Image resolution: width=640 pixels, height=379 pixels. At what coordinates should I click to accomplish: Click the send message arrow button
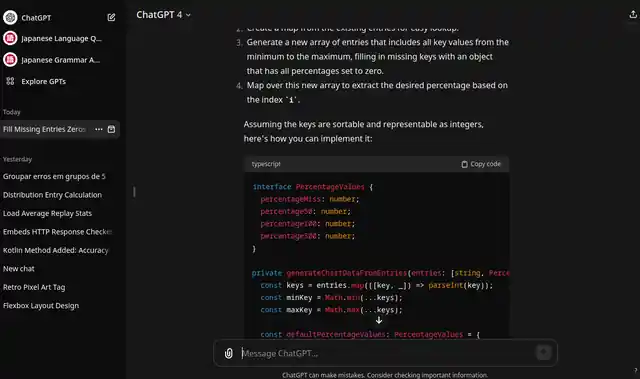point(544,352)
